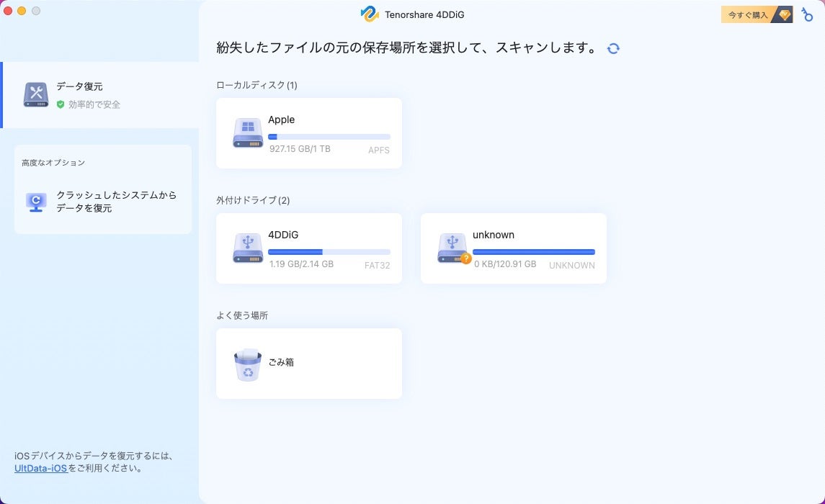Click the green shield beside 効率的で安全

coord(58,104)
